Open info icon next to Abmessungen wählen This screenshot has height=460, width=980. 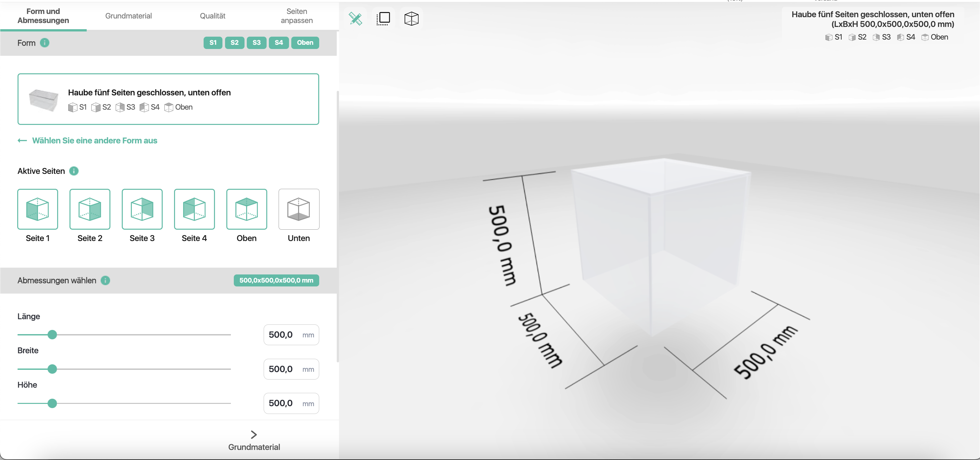[x=106, y=281]
